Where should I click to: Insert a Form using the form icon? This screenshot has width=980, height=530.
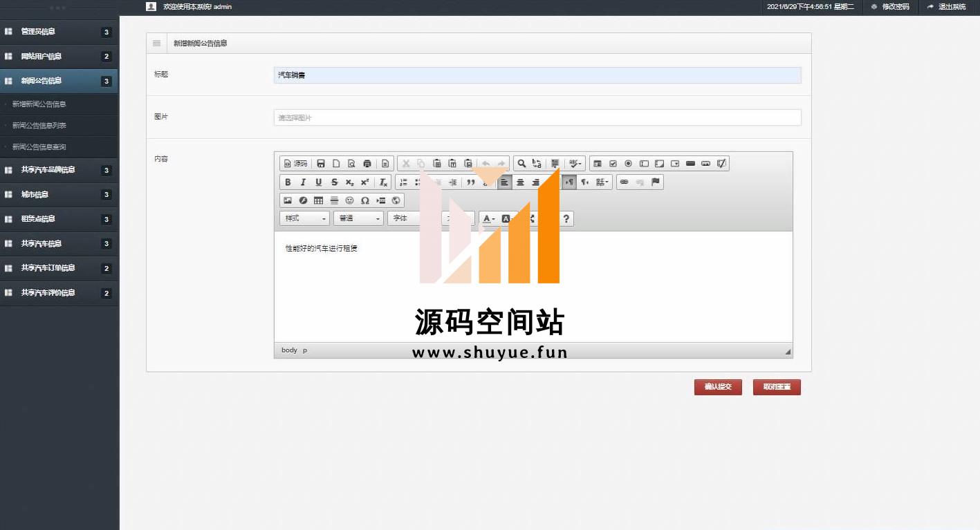click(598, 164)
